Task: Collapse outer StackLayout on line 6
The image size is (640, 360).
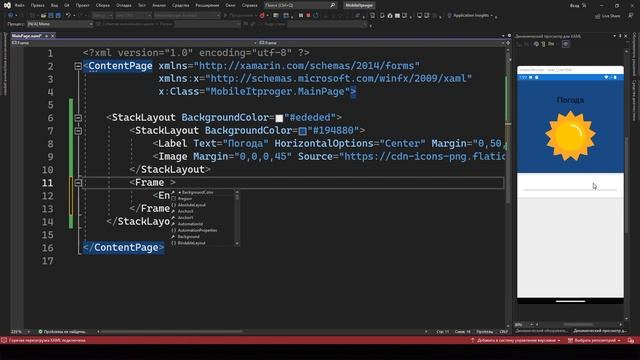Action: point(78,118)
